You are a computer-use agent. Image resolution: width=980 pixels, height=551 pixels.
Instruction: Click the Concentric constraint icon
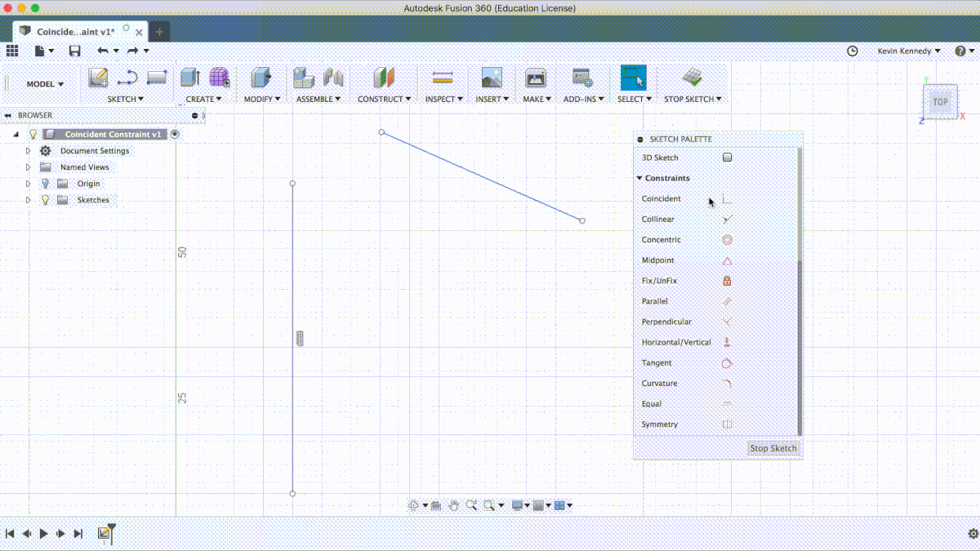(727, 240)
